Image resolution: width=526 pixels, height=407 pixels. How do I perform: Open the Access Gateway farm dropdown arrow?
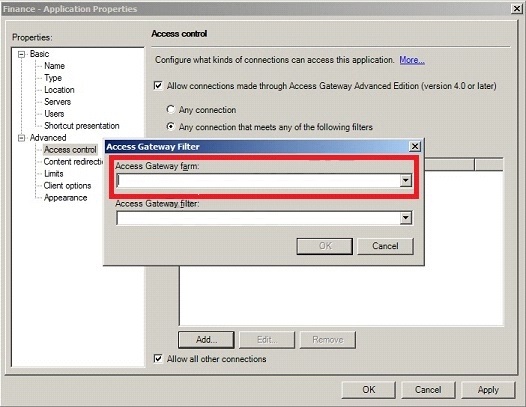point(406,181)
